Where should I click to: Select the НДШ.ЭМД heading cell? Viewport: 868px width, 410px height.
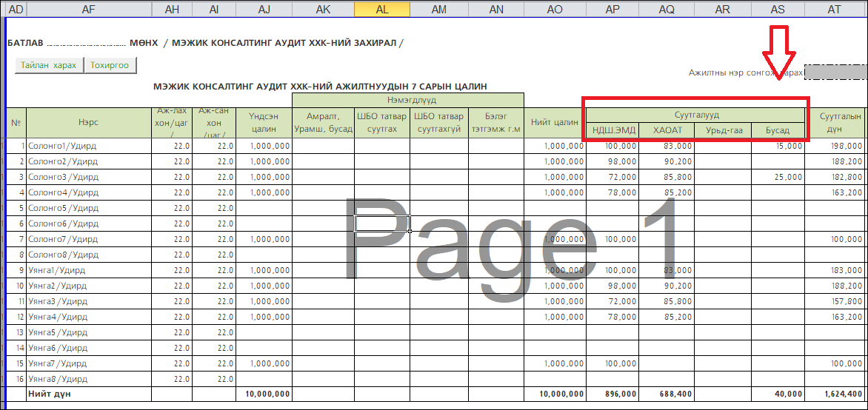(613, 130)
